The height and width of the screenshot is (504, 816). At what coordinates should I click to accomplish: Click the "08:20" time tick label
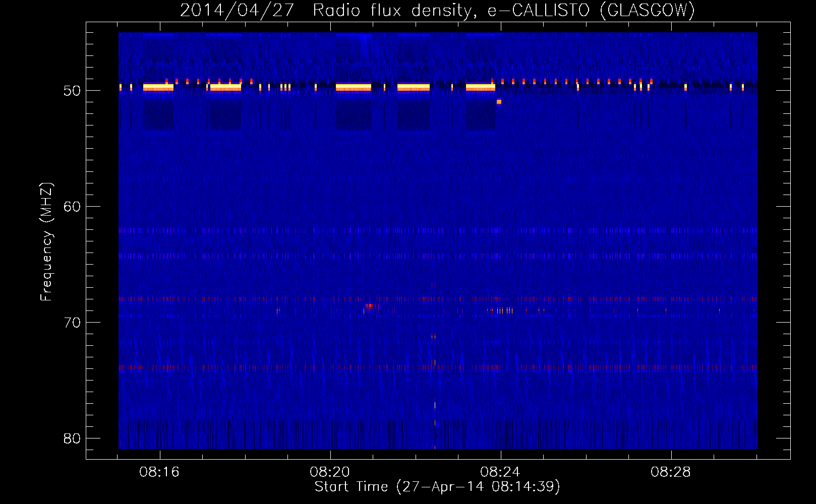[x=330, y=472]
